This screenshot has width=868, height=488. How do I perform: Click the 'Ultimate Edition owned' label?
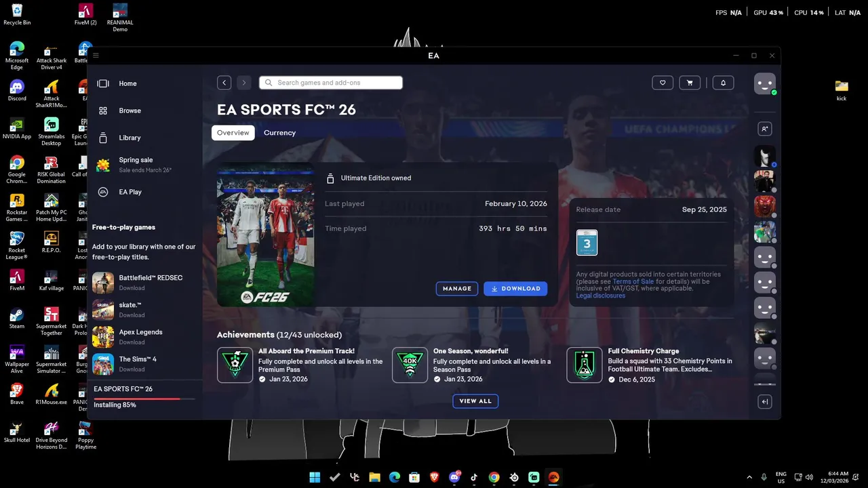click(x=376, y=178)
